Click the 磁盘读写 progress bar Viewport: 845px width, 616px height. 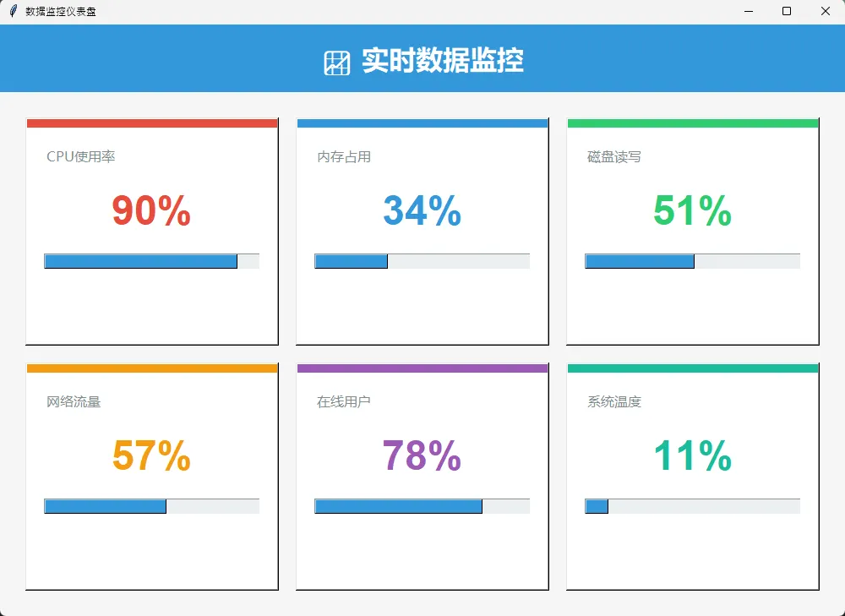693,261
